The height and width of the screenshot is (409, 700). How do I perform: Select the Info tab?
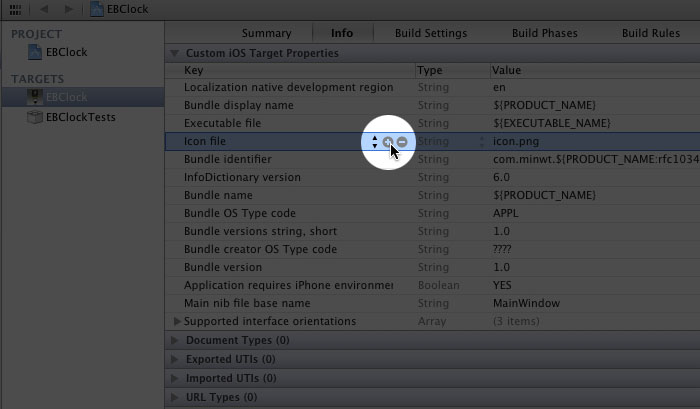click(x=342, y=33)
